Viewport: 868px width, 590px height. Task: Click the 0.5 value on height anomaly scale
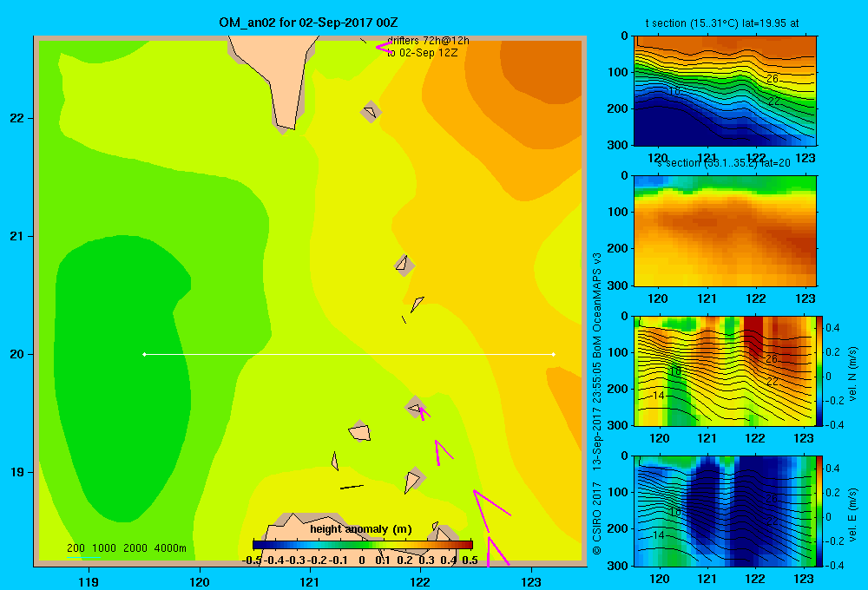[x=470, y=560]
